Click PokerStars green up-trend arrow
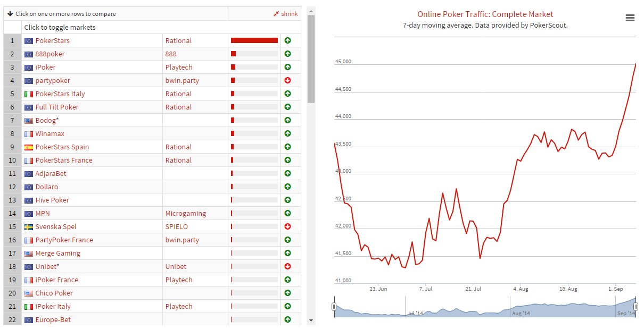 click(288, 40)
